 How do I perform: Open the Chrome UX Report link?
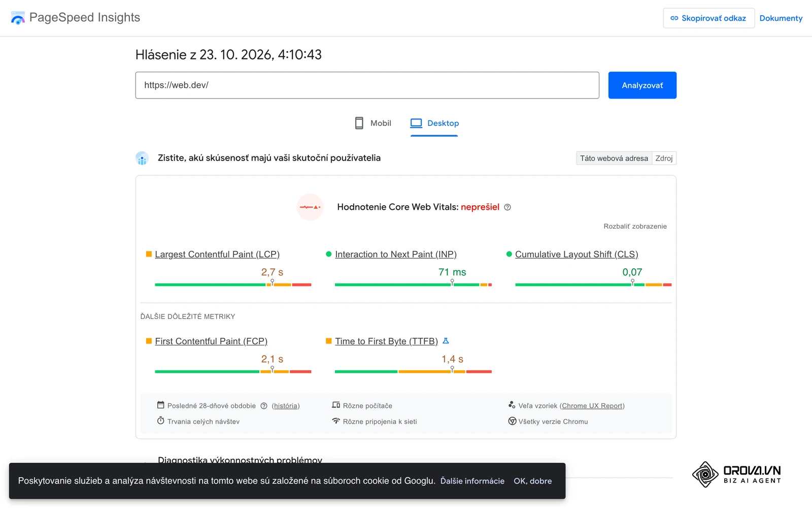tap(592, 406)
